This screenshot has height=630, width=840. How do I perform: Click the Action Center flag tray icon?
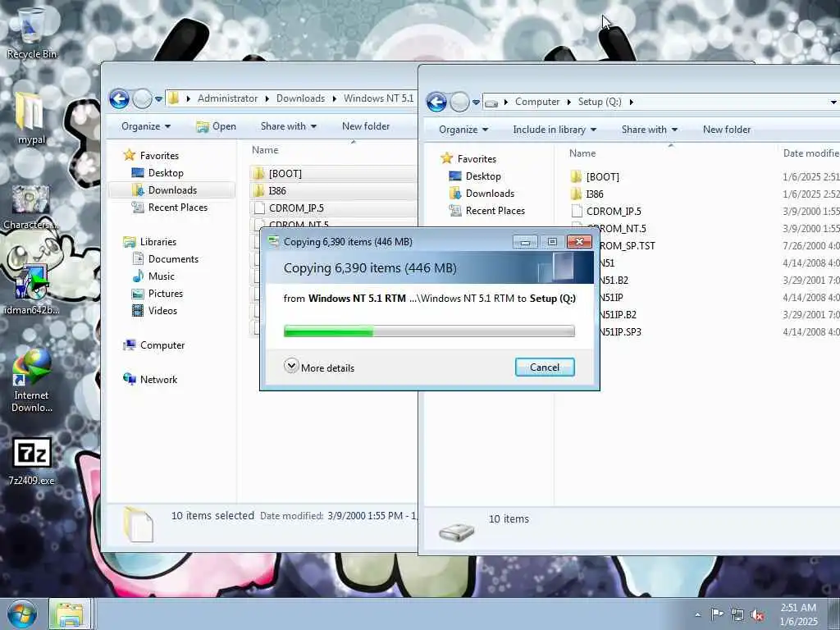point(717,614)
